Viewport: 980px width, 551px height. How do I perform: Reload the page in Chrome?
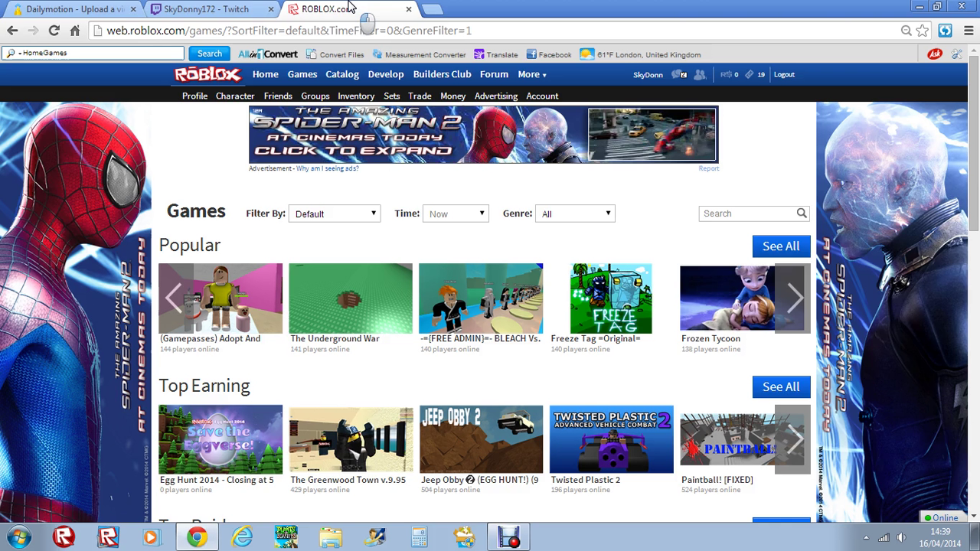coord(54,31)
